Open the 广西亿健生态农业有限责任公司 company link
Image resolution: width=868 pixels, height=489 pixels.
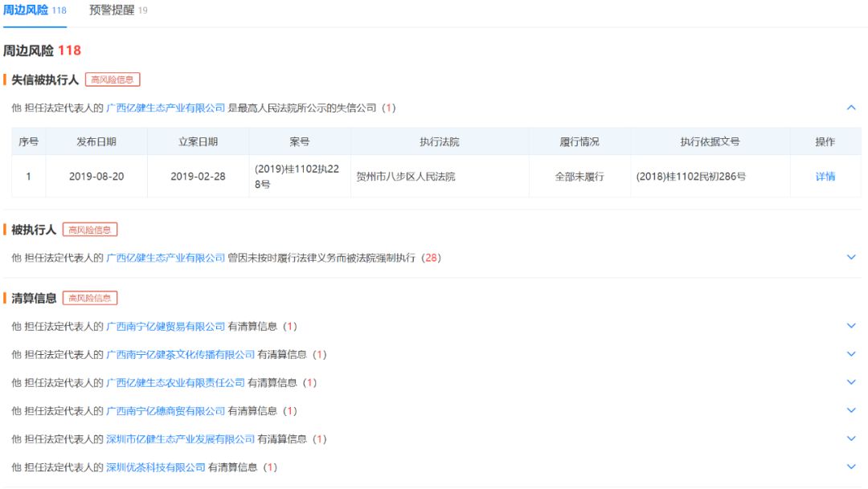point(175,383)
